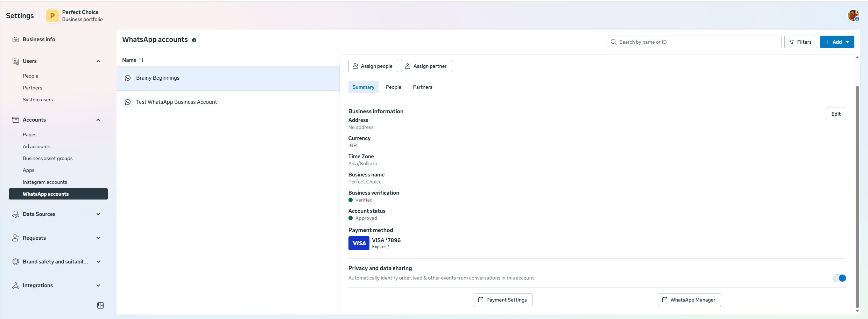Collapse the Users section chevron
The image size is (868, 319).
click(x=98, y=61)
